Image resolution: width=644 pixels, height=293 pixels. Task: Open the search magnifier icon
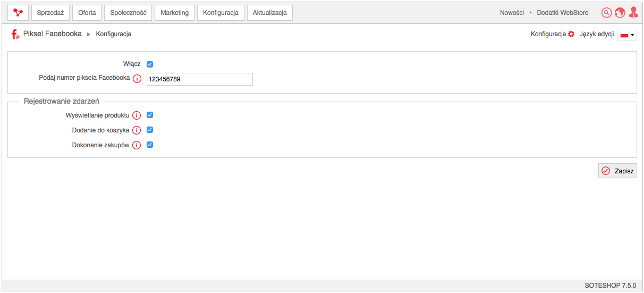pos(606,13)
